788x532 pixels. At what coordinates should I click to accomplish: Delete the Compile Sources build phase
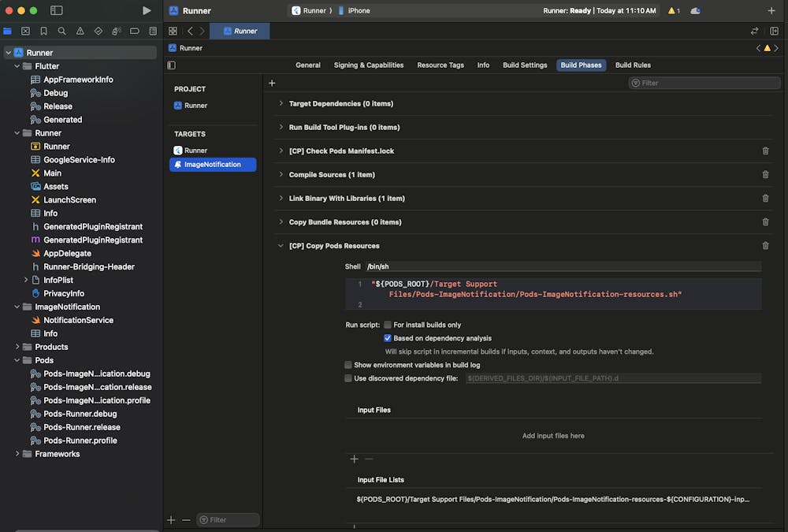(765, 174)
